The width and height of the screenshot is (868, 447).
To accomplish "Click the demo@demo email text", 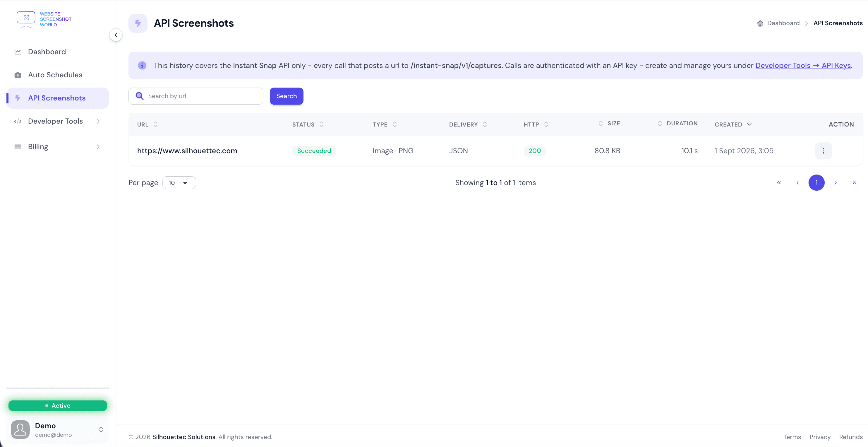I will tap(53, 435).
